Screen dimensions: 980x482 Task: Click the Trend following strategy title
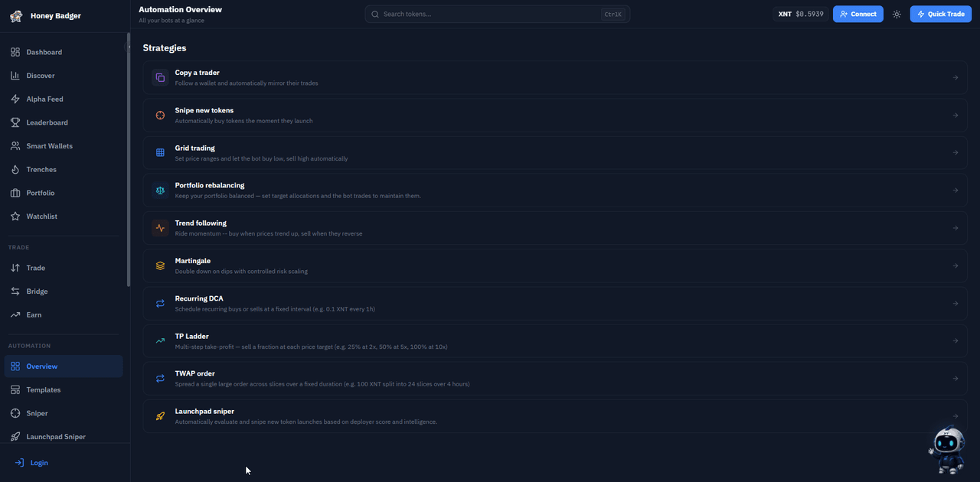201,223
